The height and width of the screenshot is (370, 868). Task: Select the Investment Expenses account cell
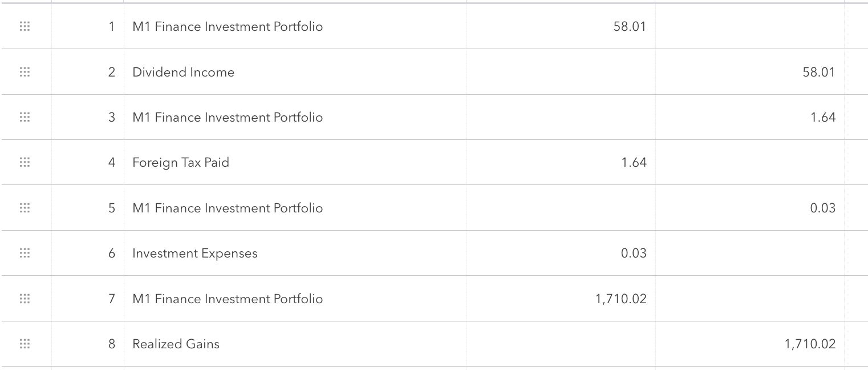click(195, 253)
